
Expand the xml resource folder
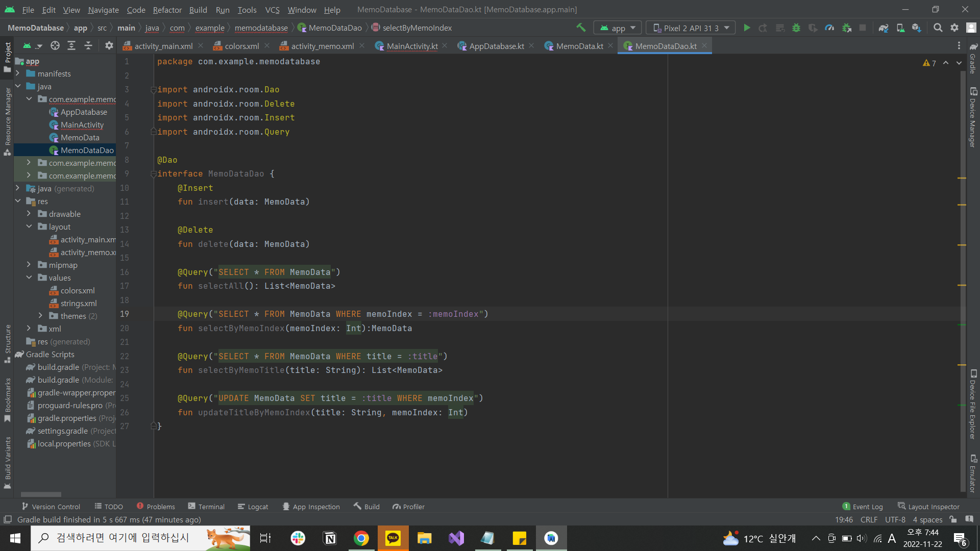29,329
